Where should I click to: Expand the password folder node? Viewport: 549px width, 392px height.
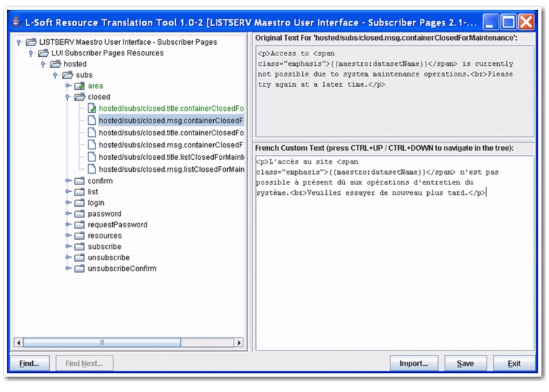pyautogui.click(x=68, y=214)
